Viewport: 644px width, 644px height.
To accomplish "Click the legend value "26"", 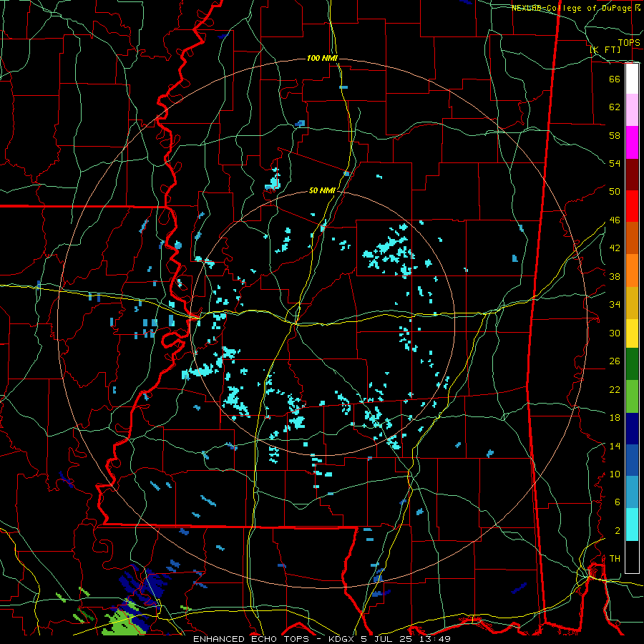I will pos(615,361).
